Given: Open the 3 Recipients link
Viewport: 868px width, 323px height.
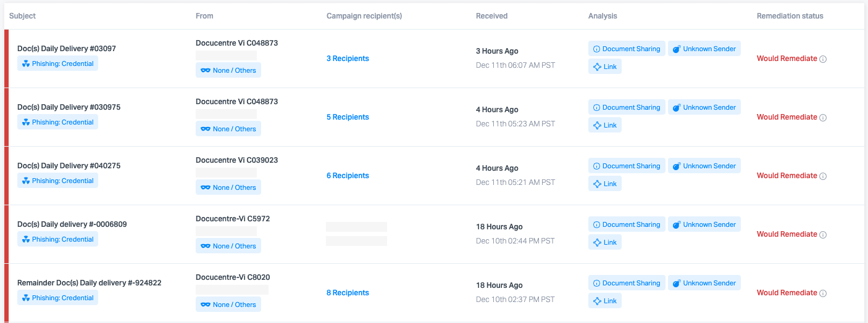Looking at the screenshot, I should 348,59.
